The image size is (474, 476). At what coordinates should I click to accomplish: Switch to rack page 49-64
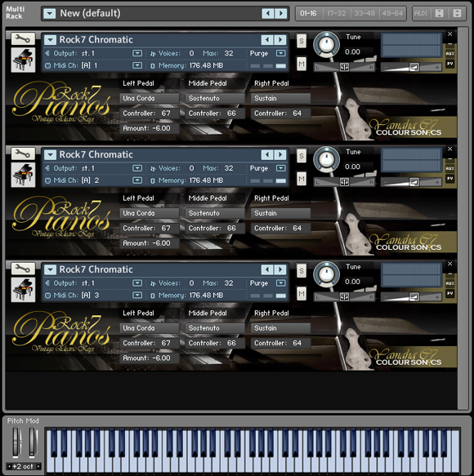point(392,13)
